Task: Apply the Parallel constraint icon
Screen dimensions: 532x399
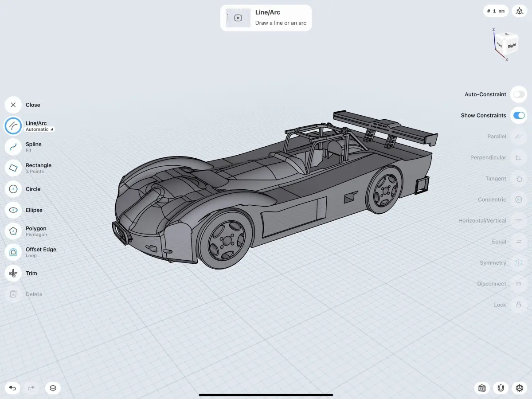Action: pyautogui.click(x=519, y=137)
